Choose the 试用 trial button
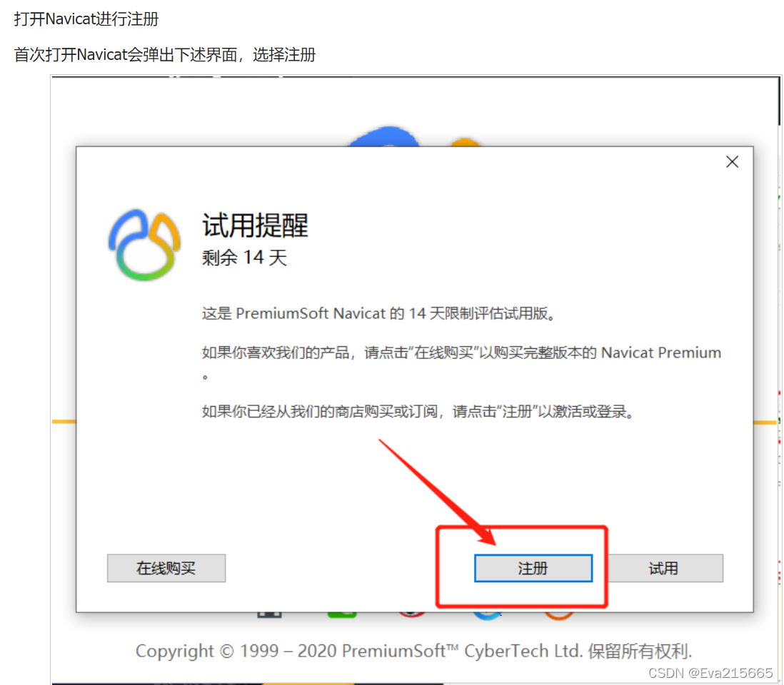The height and width of the screenshot is (685, 784). [x=663, y=568]
